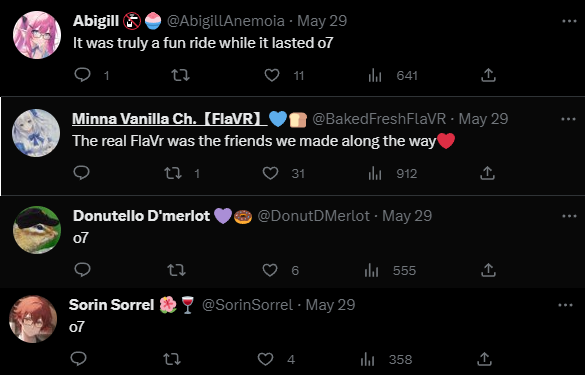View analytics showing 641 views
This screenshot has height=375, width=585.
(393, 76)
